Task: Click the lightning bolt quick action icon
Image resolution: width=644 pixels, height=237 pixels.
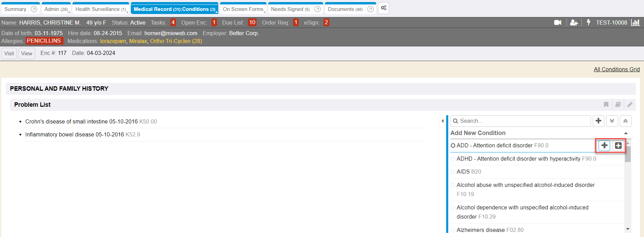Action: click(588, 23)
